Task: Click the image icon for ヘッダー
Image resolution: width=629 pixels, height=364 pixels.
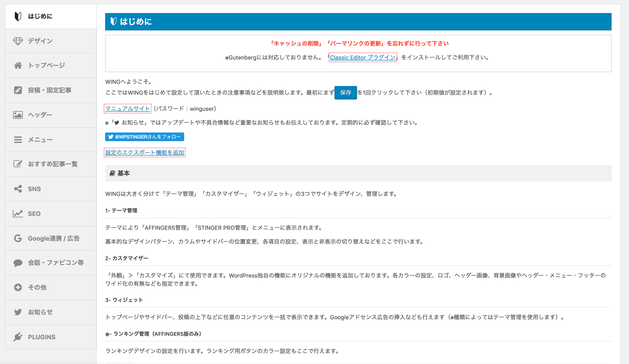Action: pyautogui.click(x=18, y=115)
